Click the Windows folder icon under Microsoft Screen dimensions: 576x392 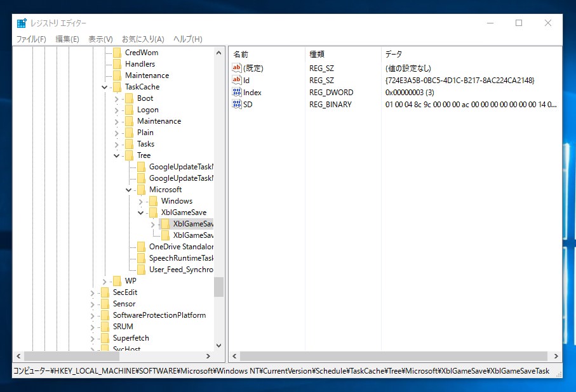pyautogui.click(x=154, y=201)
